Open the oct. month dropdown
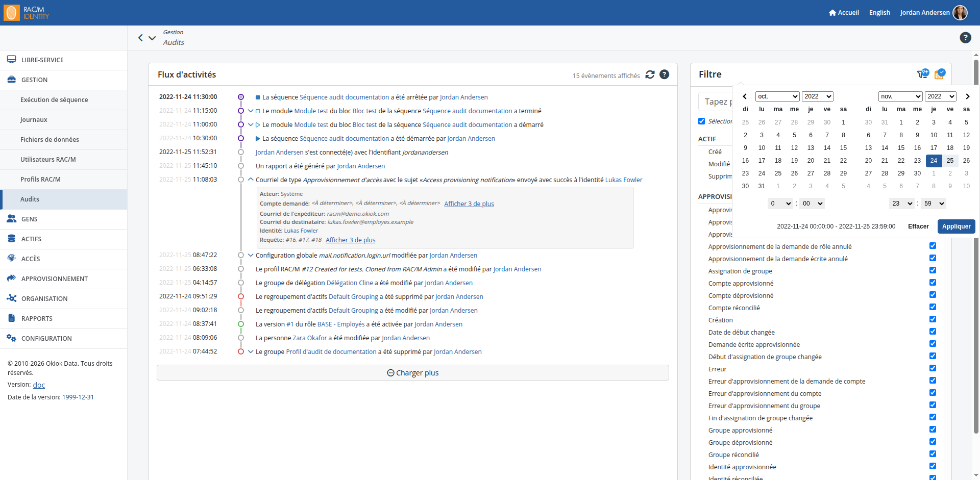This screenshot has height=480, width=980. 777,96
